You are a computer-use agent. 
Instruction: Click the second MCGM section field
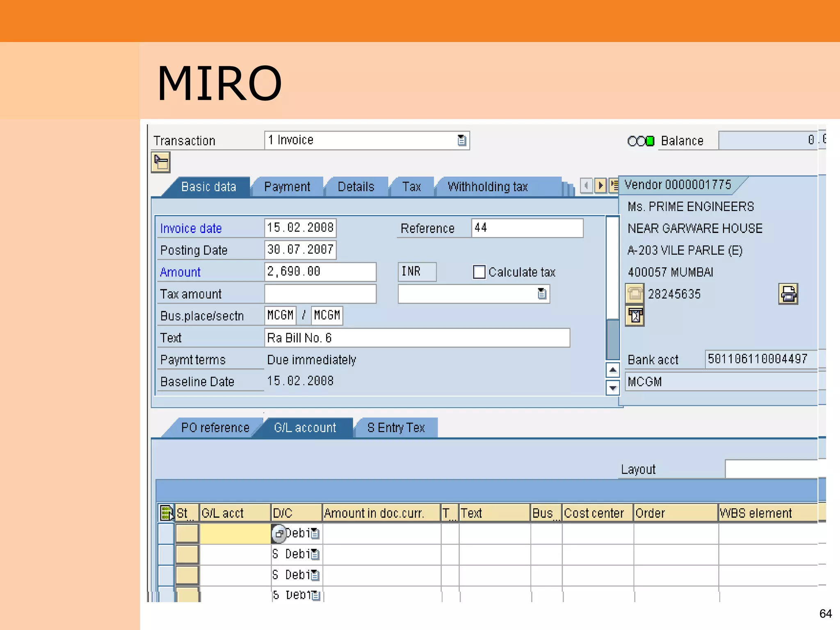(x=327, y=315)
